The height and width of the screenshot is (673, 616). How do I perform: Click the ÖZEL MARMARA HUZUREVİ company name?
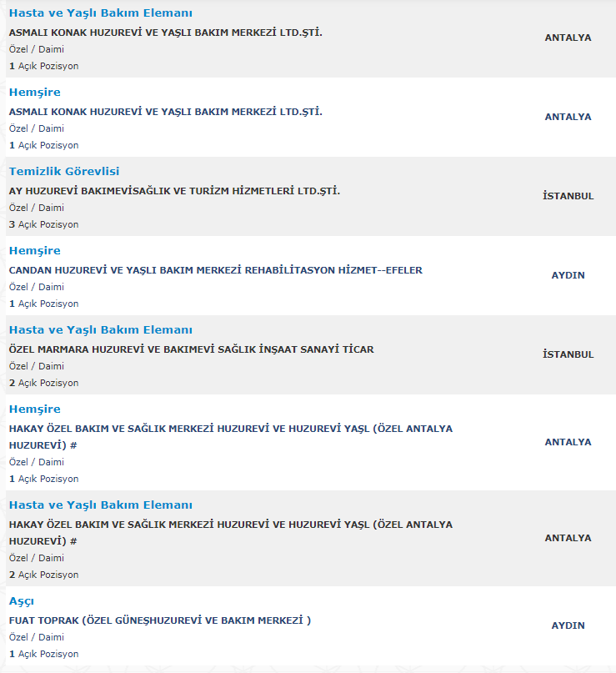click(191, 350)
